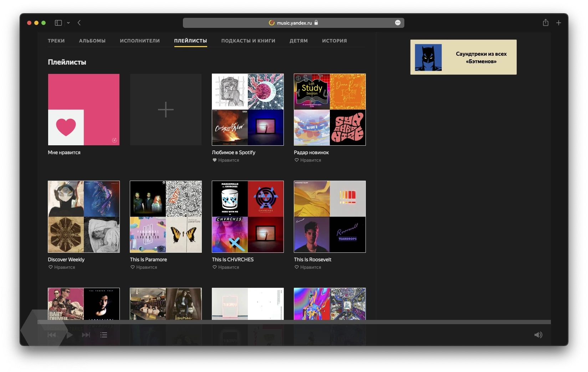This screenshot has height=372, width=588.
Task: Open the ПОДКАСТЫ И КНИГИ tab
Action: point(248,41)
